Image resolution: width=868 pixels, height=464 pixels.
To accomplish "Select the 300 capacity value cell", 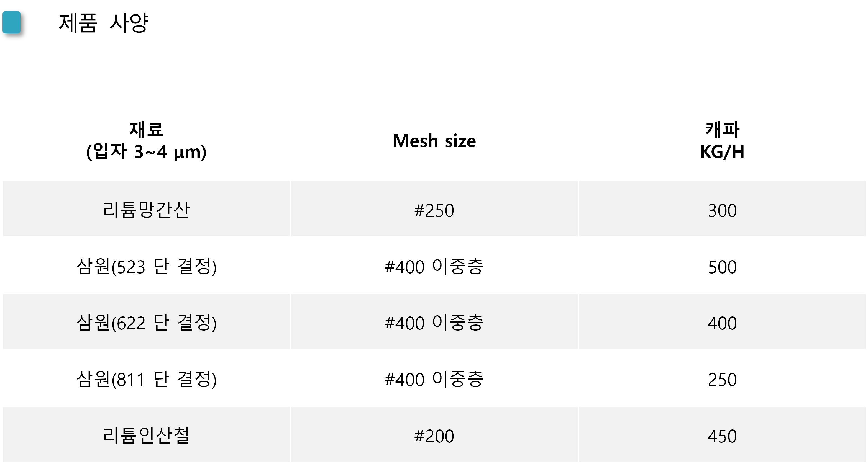I will click(x=722, y=210).
